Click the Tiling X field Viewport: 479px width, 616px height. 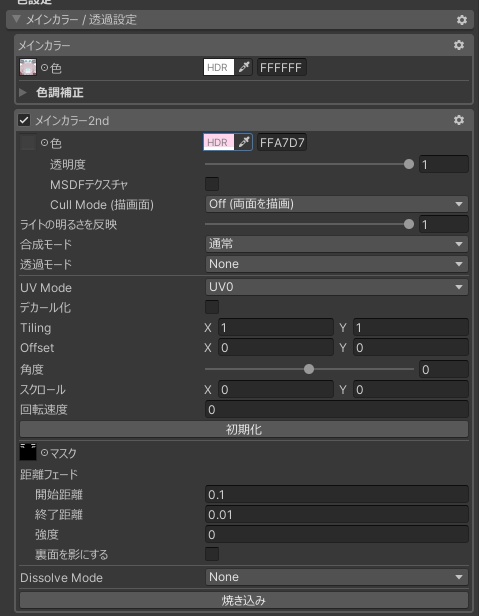[x=276, y=327]
